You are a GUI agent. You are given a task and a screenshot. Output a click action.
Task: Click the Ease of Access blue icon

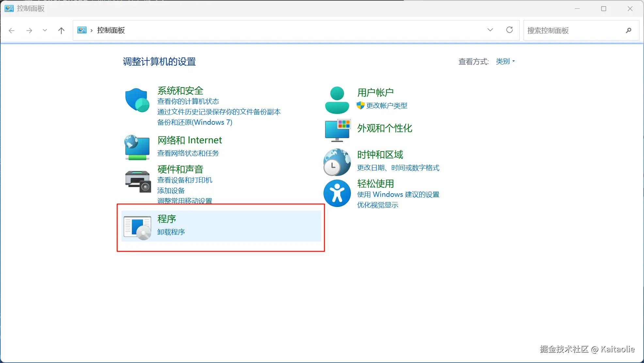click(337, 193)
